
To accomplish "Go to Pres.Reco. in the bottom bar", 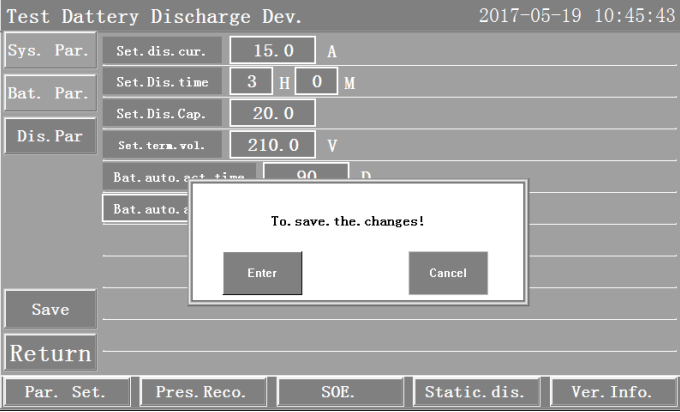I will [x=201, y=392].
